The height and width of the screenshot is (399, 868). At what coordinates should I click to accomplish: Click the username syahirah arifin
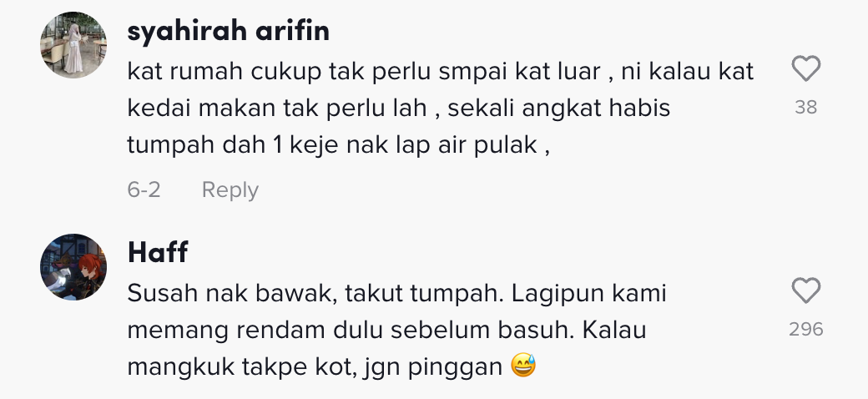tap(228, 31)
